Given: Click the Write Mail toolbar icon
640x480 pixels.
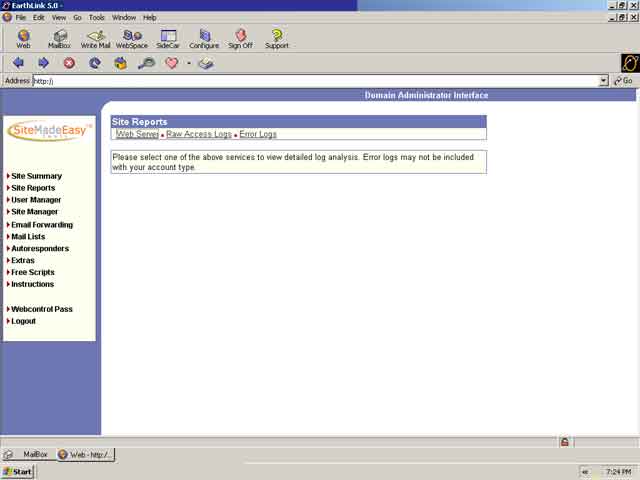Looking at the screenshot, I should [96, 38].
